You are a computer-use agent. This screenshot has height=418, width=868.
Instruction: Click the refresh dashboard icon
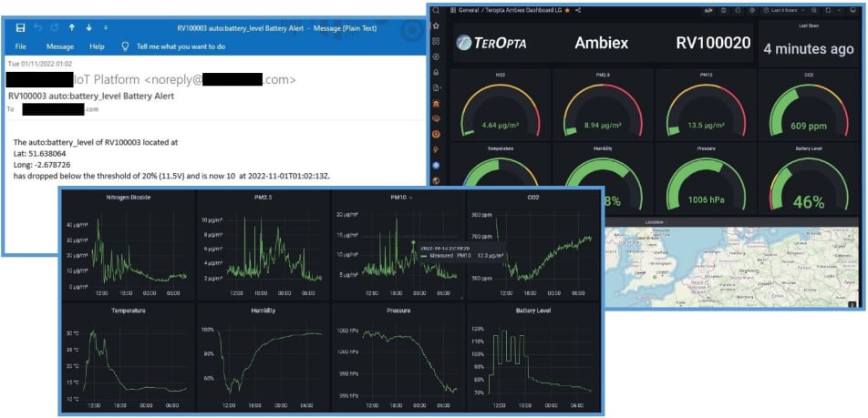828,11
